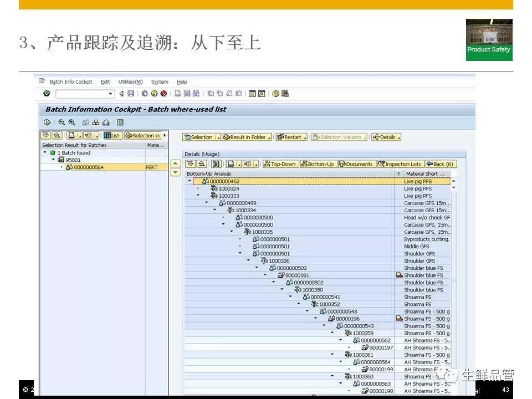
Task: Open the command field dropdown
Action: click(110, 94)
